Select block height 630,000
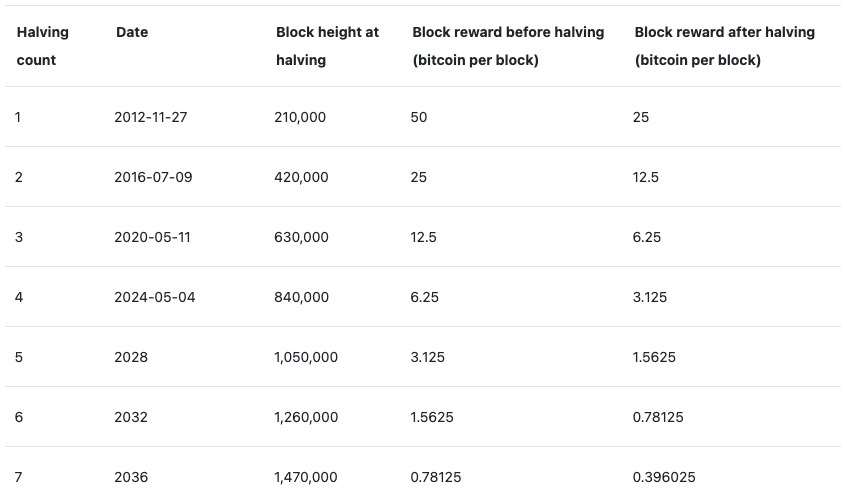The height and width of the screenshot is (497, 847). [x=301, y=237]
